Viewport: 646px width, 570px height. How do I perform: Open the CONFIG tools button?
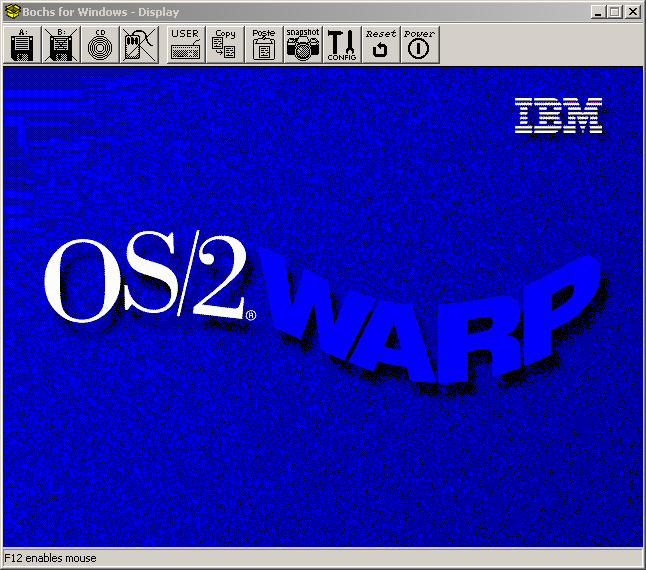(x=342, y=45)
